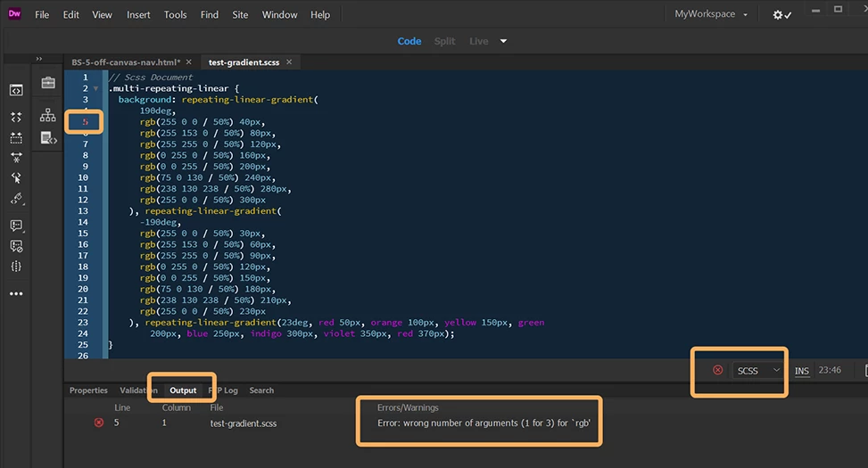The height and width of the screenshot is (468, 868).
Task: Close the test-gradient.scss tab
Action: pos(289,62)
